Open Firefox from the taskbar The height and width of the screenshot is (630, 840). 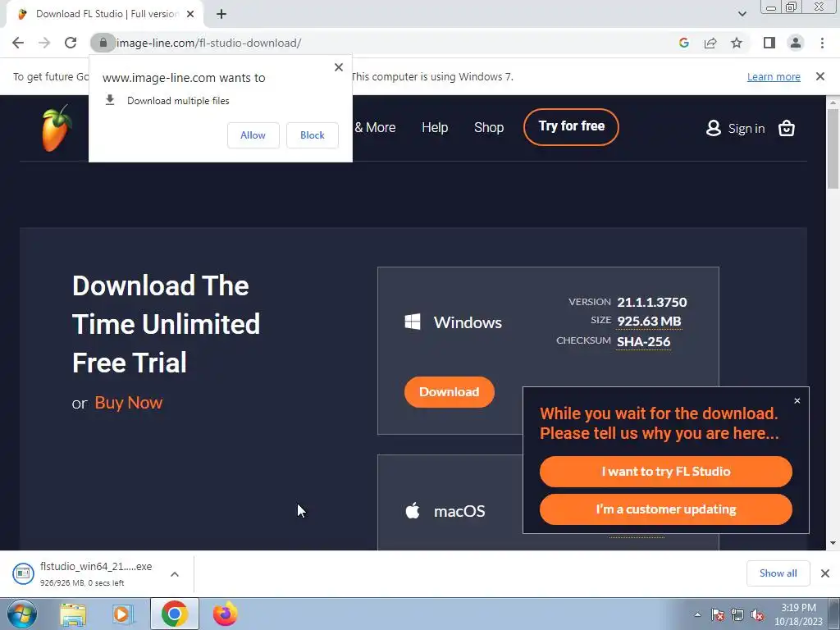coord(225,614)
